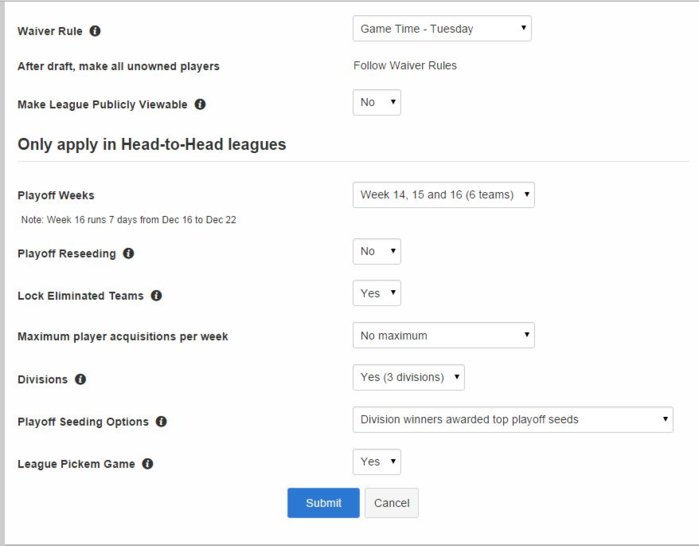Expand the Playoff Reseeding dropdown
Viewport: 699px width, 546px height.
tap(377, 251)
